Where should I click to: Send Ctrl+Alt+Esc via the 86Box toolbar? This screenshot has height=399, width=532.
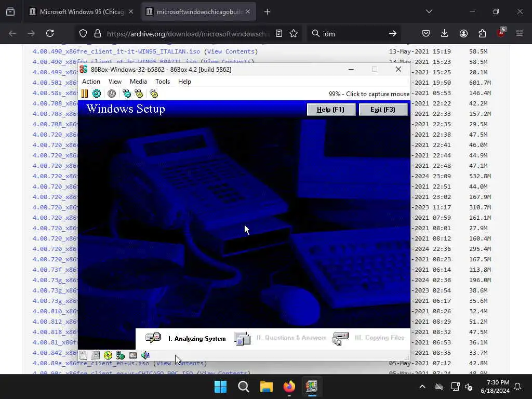tap(139, 94)
